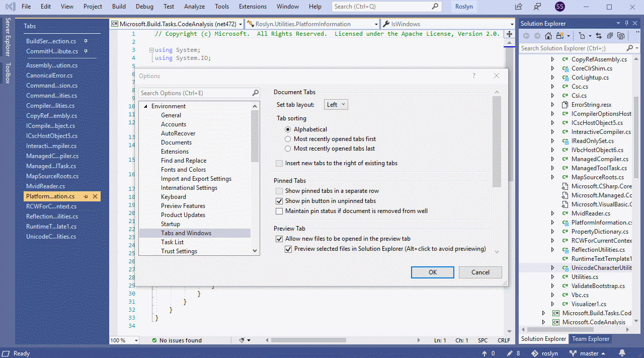Open the Set tab layout dropdown

pyautogui.click(x=336, y=105)
